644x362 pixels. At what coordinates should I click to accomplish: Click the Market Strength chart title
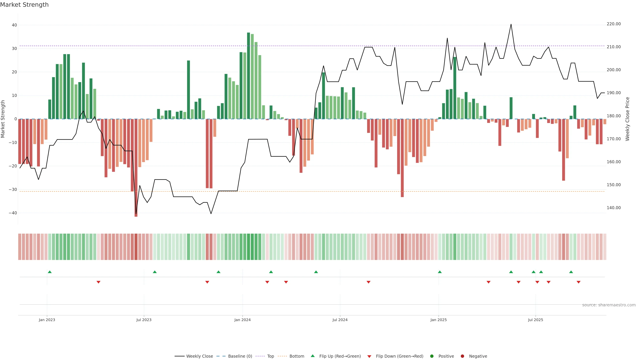[24, 5]
